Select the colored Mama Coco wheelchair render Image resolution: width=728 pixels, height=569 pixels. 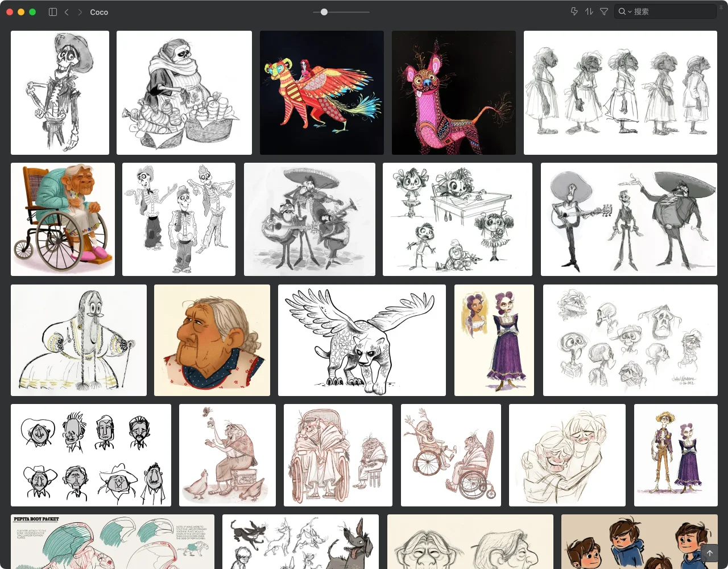(x=63, y=220)
